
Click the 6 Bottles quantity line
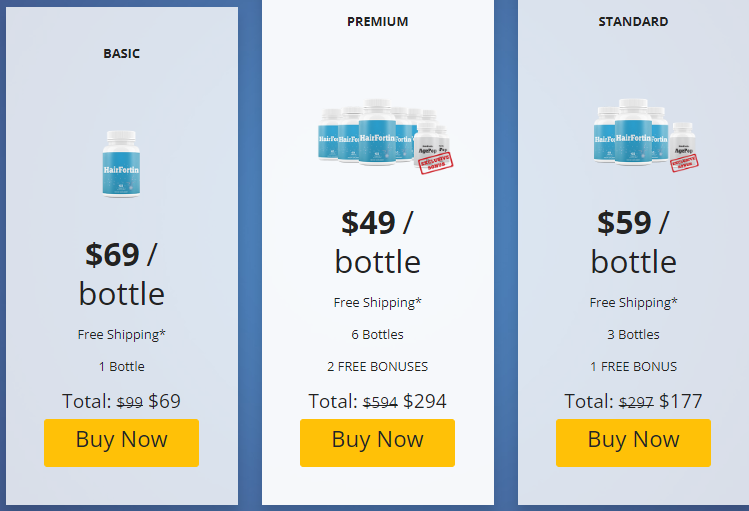[x=377, y=335]
